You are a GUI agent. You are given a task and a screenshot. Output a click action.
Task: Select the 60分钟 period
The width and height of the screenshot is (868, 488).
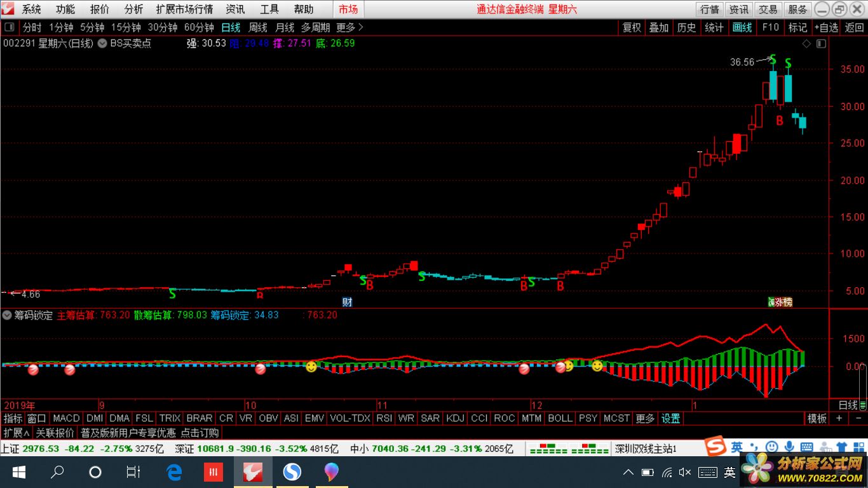click(x=199, y=27)
